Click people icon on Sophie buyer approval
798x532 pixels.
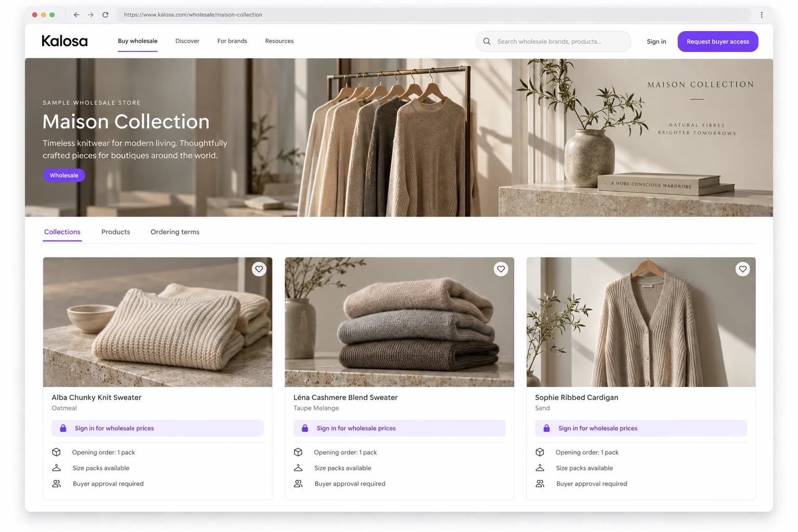540,484
